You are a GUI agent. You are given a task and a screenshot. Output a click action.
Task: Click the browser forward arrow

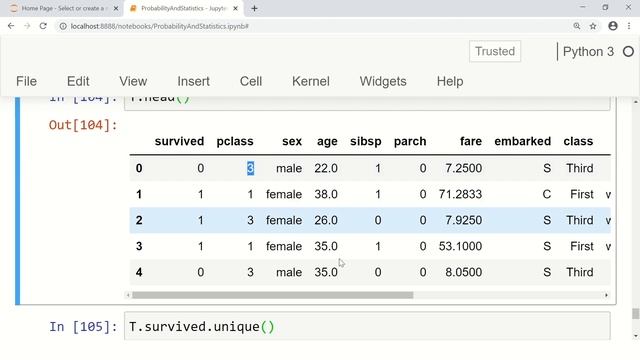[x=27, y=26]
